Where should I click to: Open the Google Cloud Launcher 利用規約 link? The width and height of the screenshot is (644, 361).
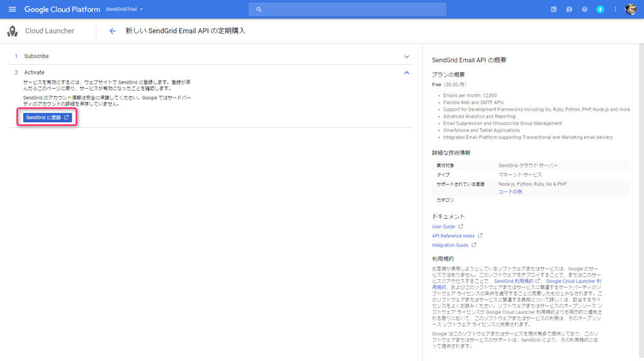(574, 281)
